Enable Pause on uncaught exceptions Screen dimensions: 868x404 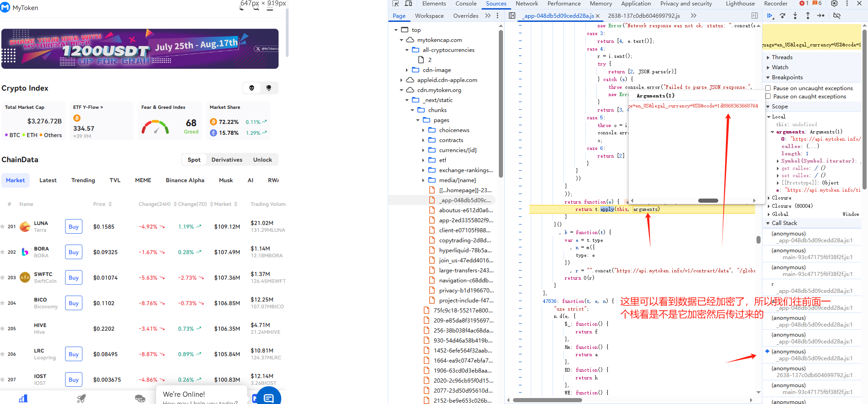[x=768, y=88]
